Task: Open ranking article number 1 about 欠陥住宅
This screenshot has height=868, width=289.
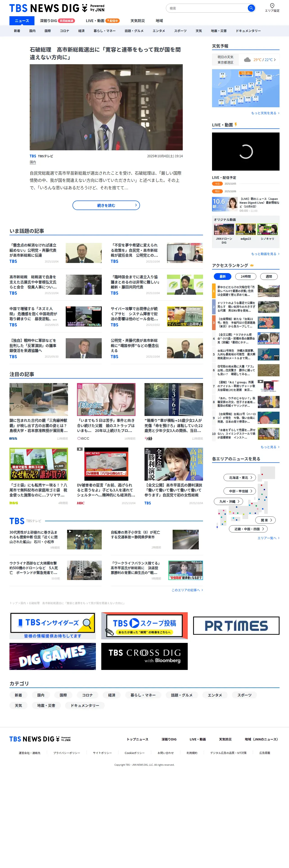Action: [246, 290]
